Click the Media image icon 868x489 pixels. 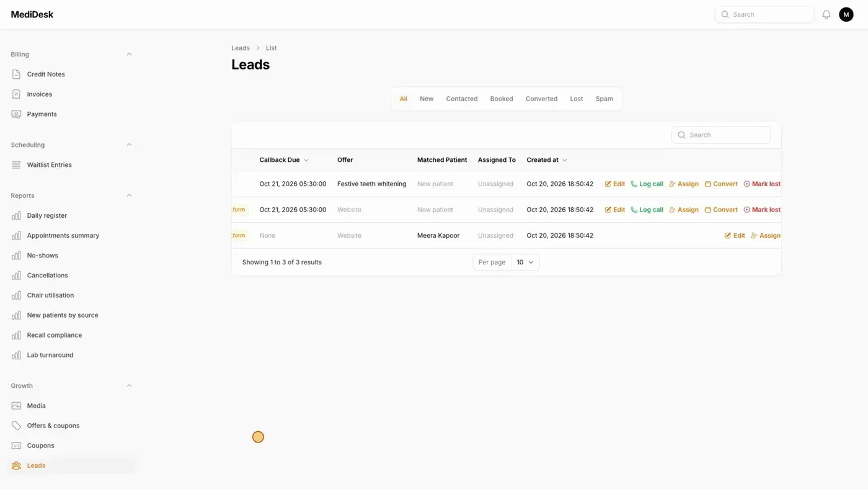point(16,406)
